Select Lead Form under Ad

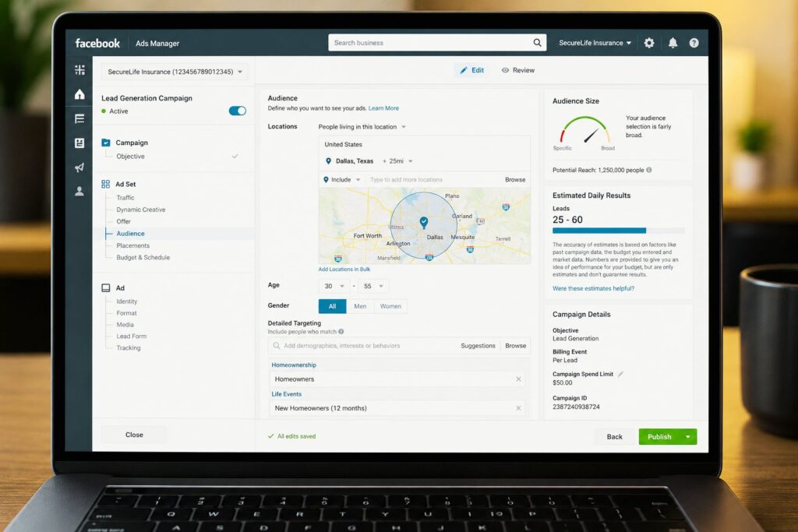[x=131, y=336]
